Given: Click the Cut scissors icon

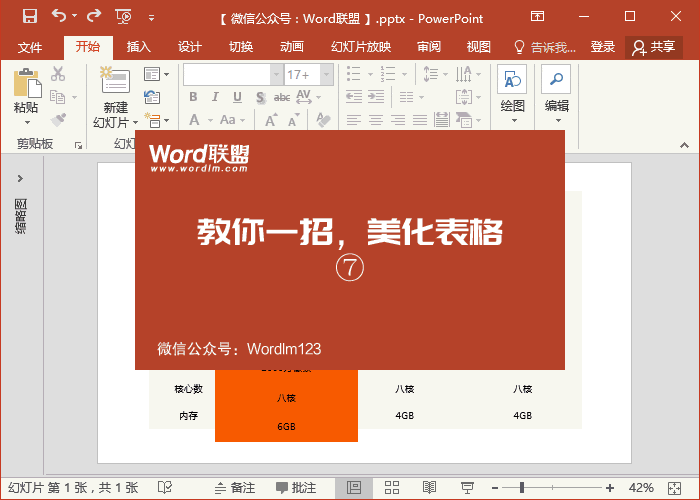Looking at the screenshot, I should (58, 73).
